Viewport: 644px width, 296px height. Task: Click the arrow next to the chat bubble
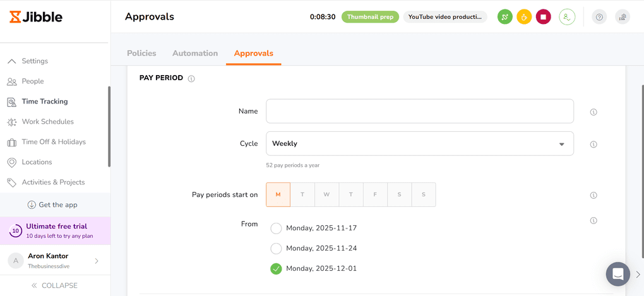point(638,275)
